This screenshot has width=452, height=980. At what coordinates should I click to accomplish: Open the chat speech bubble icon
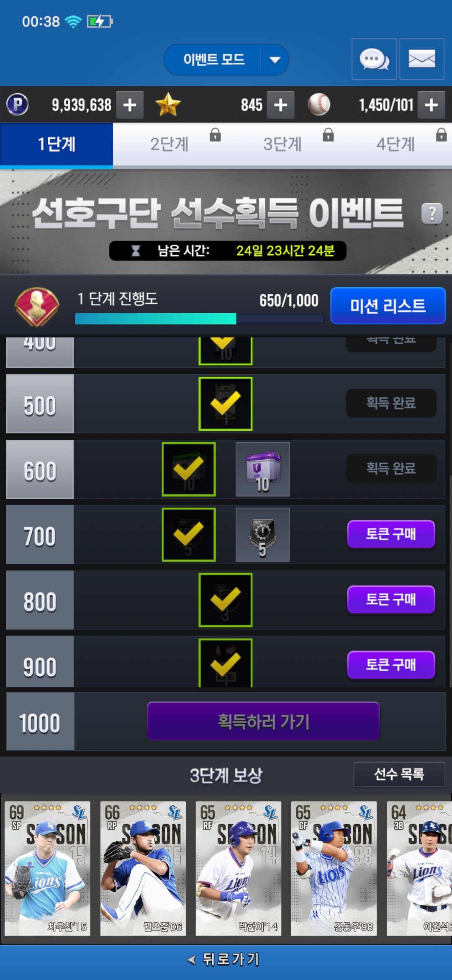point(374,59)
